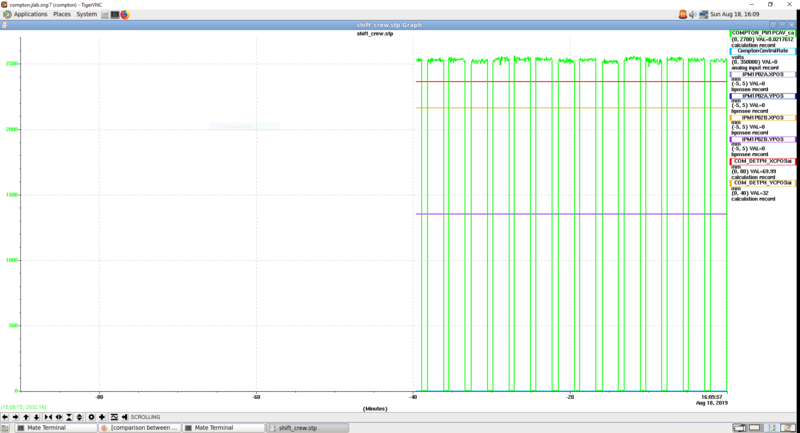The image size is (800, 433).
Task: Switch to shift_crew.stp taskbar window
Action: (x=308, y=428)
